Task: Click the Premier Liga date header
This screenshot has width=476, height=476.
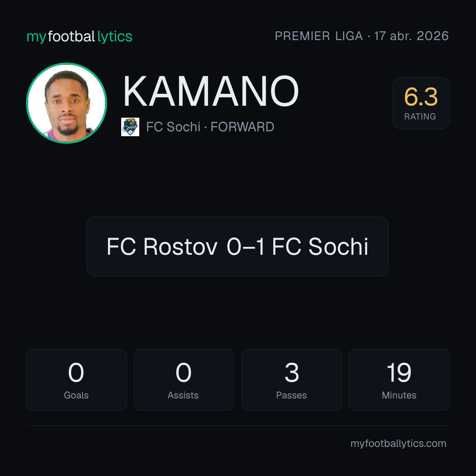Action: click(361, 36)
